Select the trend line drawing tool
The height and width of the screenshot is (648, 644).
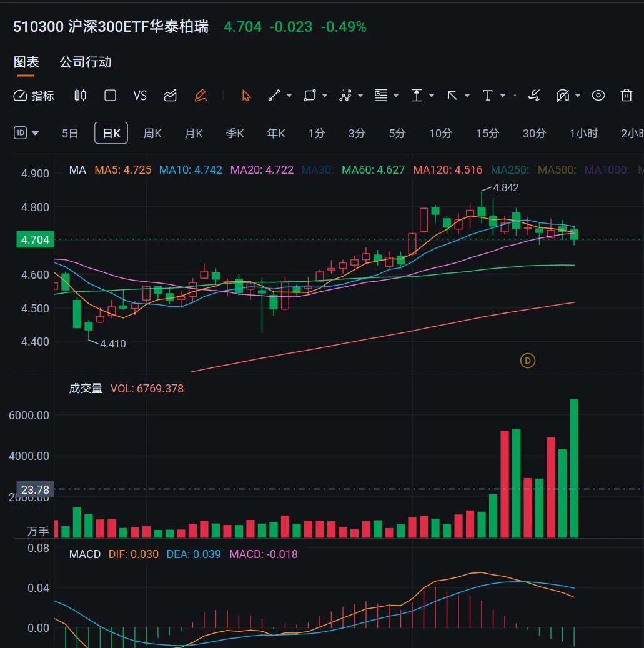pyautogui.click(x=274, y=96)
